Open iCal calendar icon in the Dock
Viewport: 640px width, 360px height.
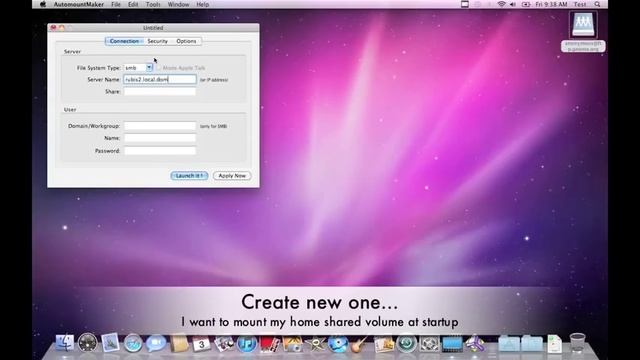click(201, 344)
